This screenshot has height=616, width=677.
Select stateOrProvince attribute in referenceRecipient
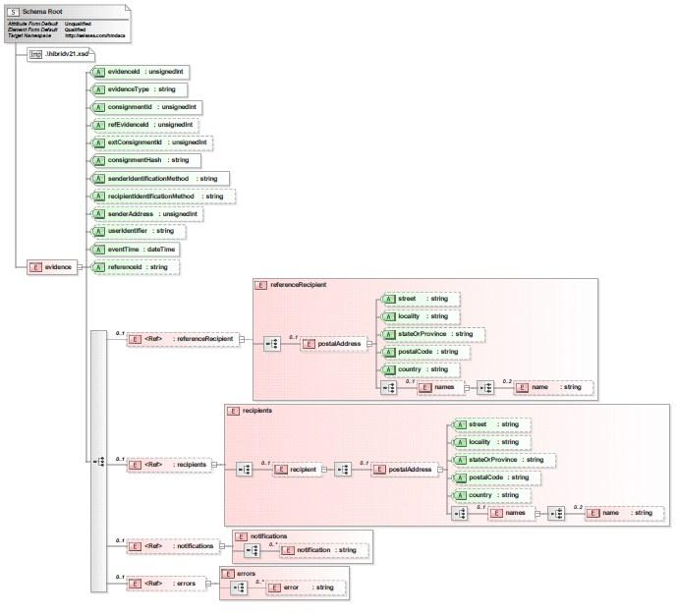(433, 334)
